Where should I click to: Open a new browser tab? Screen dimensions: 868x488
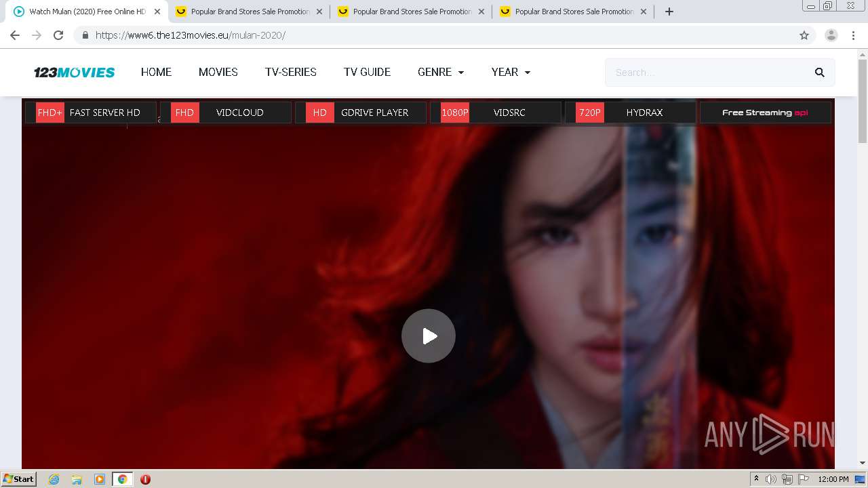click(x=669, y=12)
